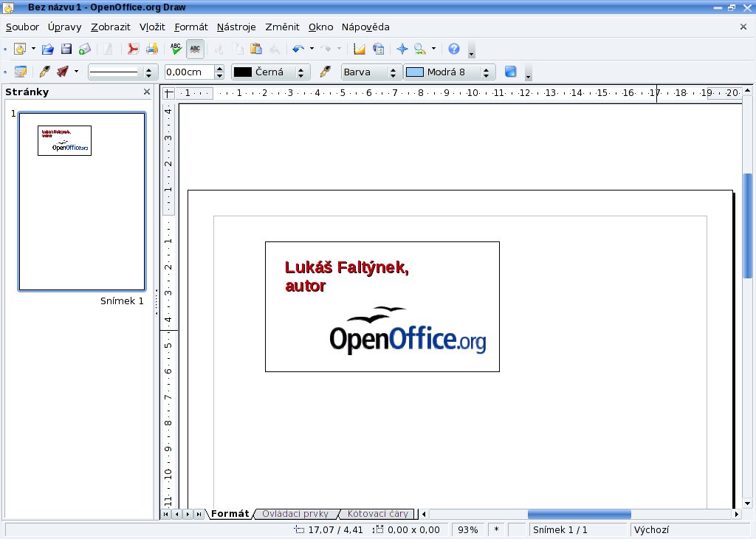Close the document with menu bar X

[x=743, y=27]
